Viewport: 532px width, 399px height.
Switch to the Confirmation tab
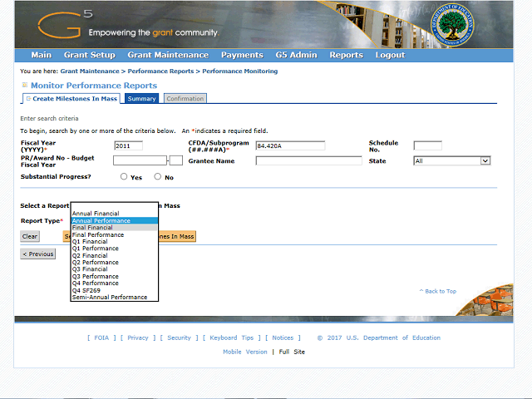tap(185, 99)
